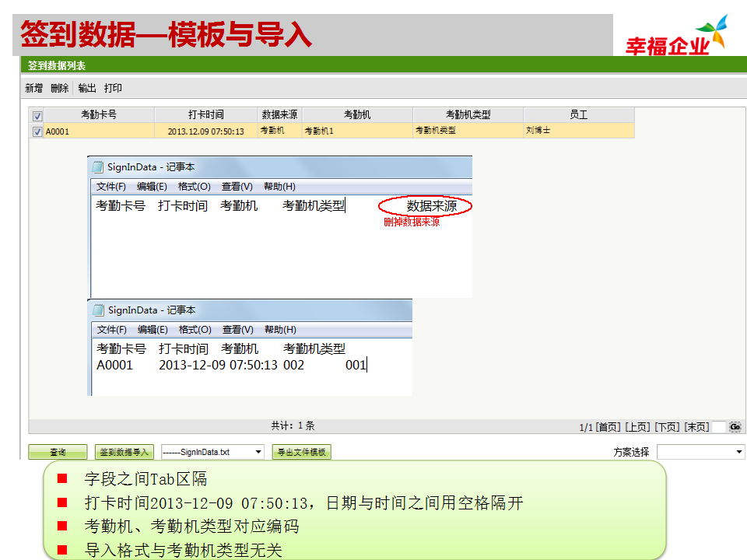Image resolution: width=747 pixels, height=560 pixels.
Task: Go to next page via 下页 link
Action: 667,427
